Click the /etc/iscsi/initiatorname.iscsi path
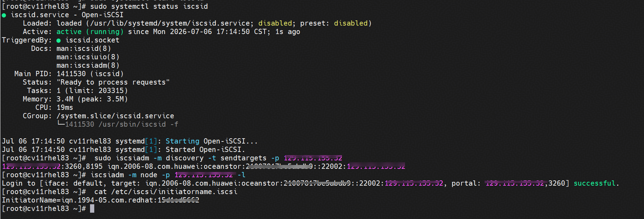The width and height of the screenshot is (644, 219). tap(174, 192)
